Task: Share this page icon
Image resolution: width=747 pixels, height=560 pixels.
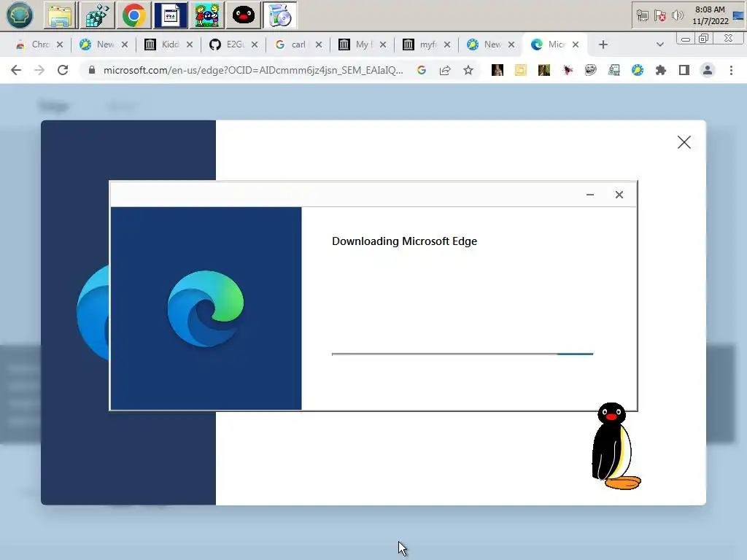Action: tap(445, 71)
